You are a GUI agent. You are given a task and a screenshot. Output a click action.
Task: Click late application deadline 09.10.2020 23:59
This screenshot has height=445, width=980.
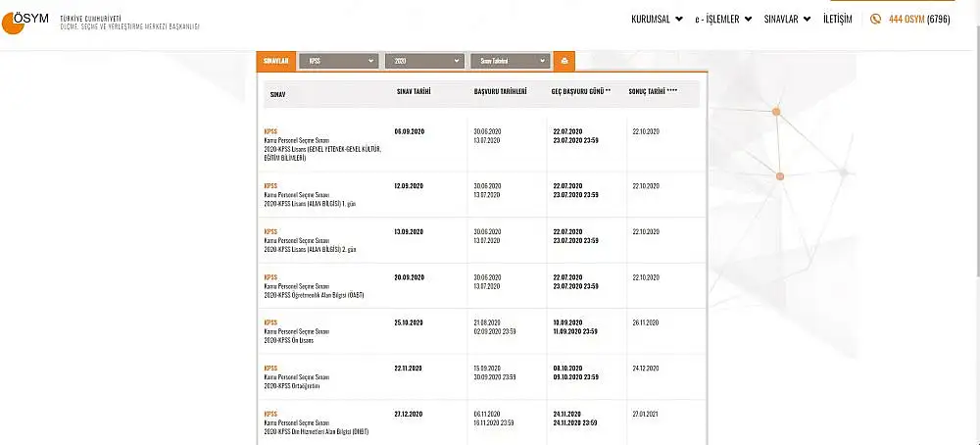click(575, 376)
